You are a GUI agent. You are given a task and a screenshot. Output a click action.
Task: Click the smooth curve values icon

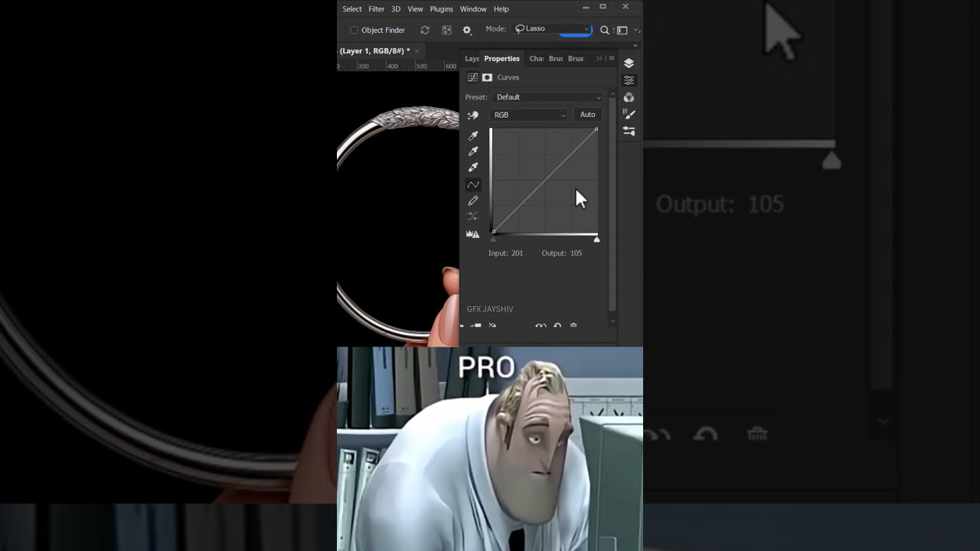473,217
